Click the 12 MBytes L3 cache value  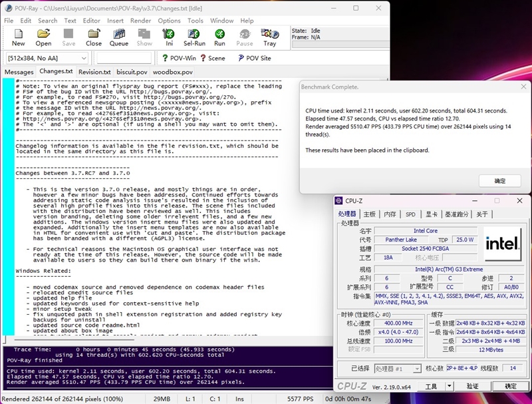[491, 349]
